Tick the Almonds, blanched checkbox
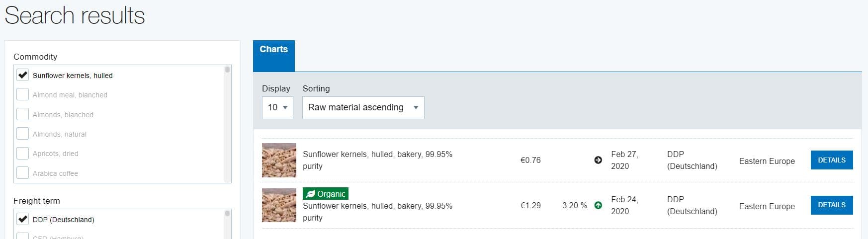The height and width of the screenshot is (239, 868). (22, 114)
